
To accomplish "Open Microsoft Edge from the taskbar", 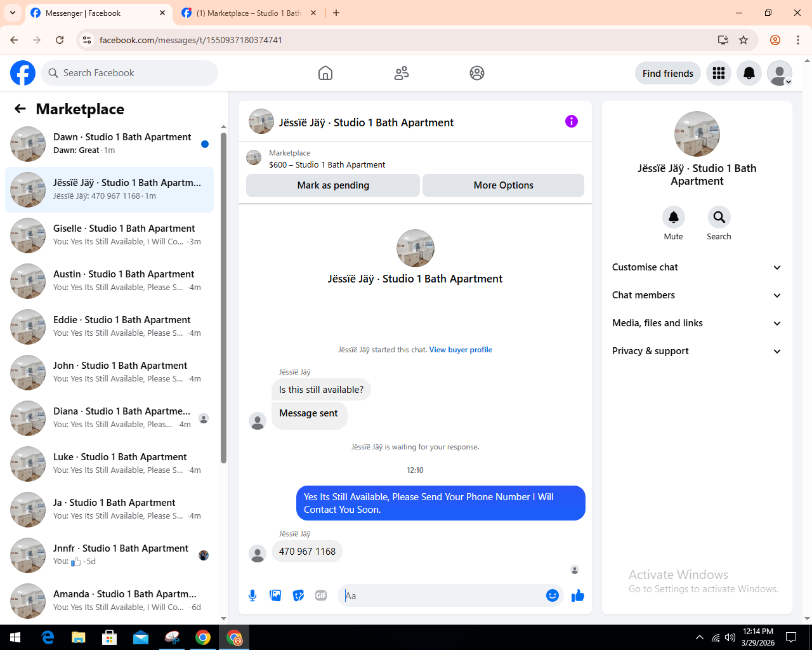I will click(48, 637).
